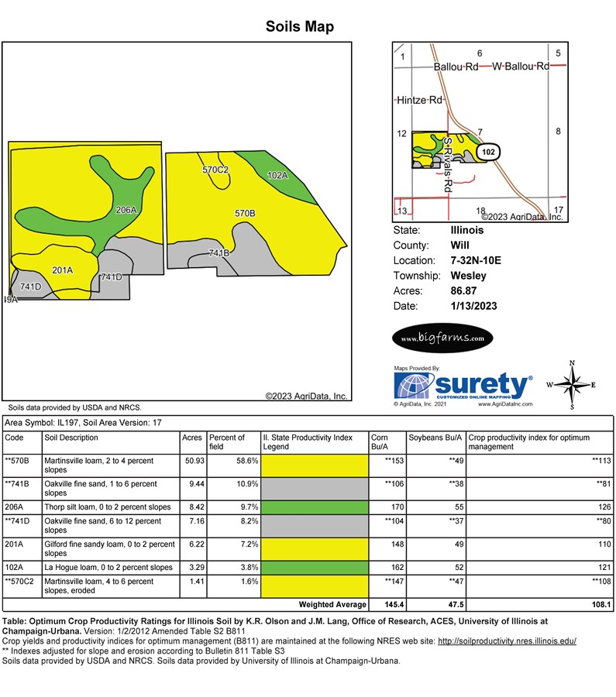Click the 'Code' column header
Screen dimensions: 616x697
pyautogui.click(x=14, y=438)
